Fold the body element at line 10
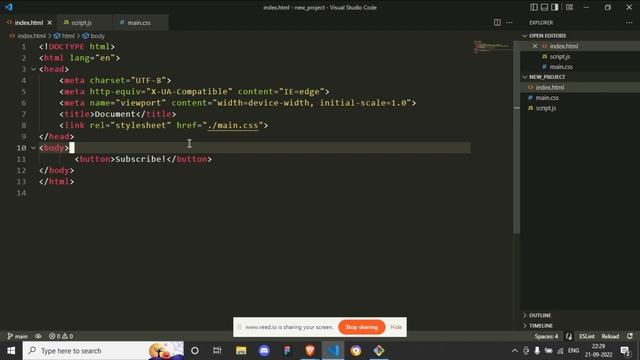 pyautogui.click(x=33, y=148)
